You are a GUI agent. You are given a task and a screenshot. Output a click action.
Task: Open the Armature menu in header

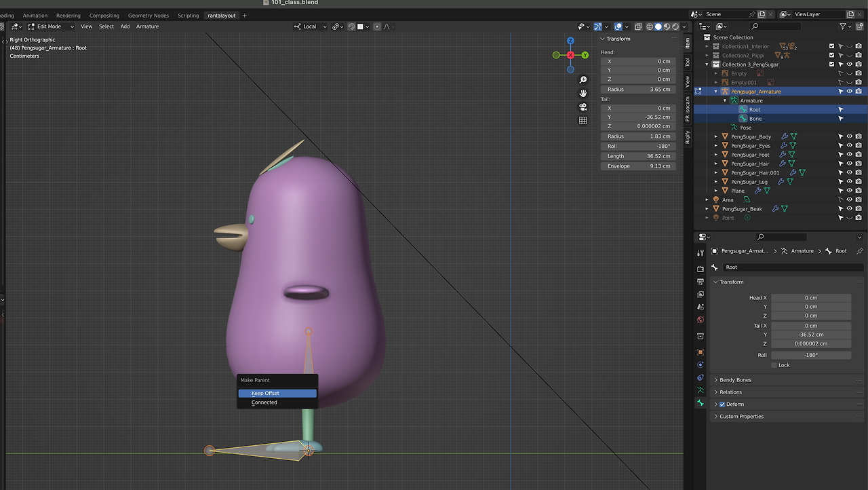[147, 26]
